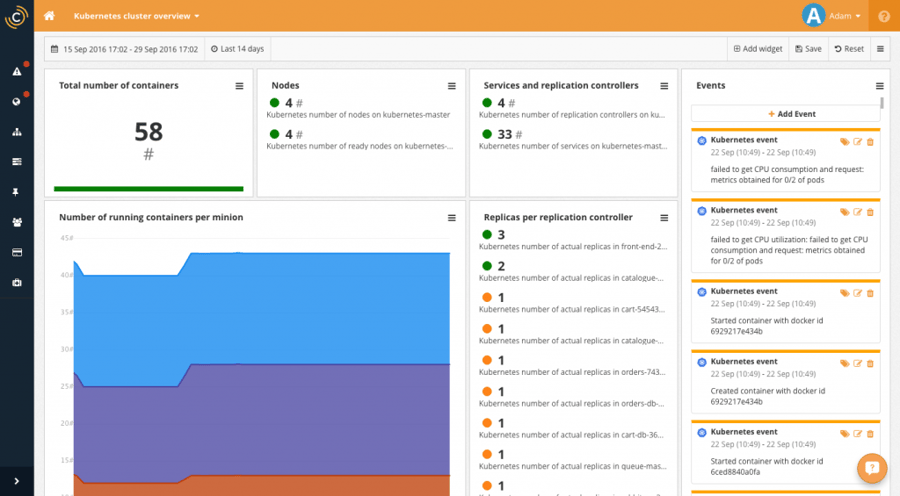Image resolution: width=900 pixels, height=496 pixels.
Task: Open the globe icon in sidebar
Action: 17,102
